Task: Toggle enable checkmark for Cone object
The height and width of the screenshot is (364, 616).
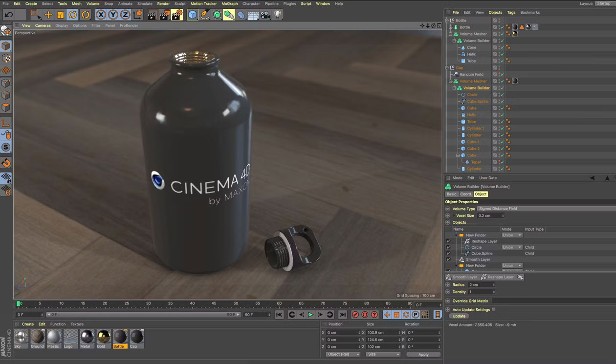Action: tap(502, 47)
